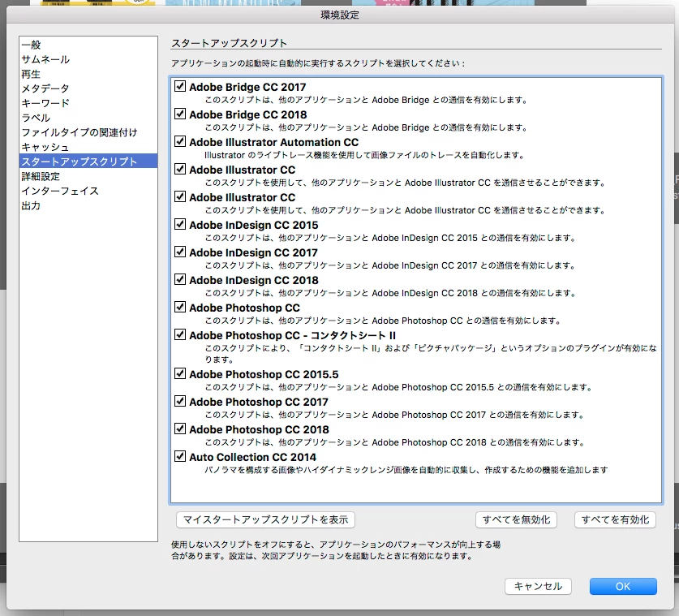Uncheck Adobe InDesign CC 2017 script
679x616 pixels.
[180, 252]
